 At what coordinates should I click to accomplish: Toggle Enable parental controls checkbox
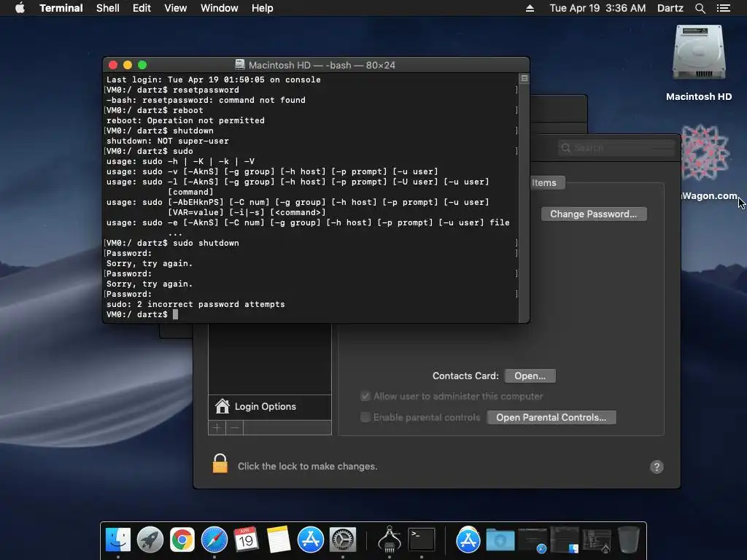click(x=365, y=417)
